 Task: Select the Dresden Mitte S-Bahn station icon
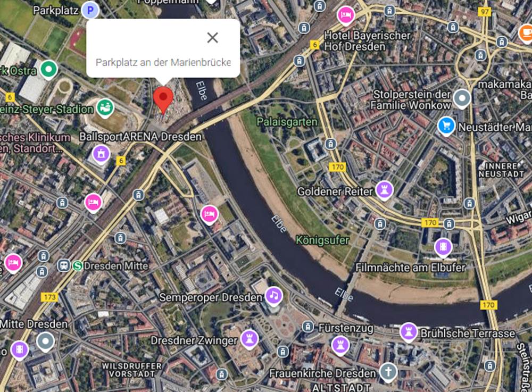(x=78, y=265)
